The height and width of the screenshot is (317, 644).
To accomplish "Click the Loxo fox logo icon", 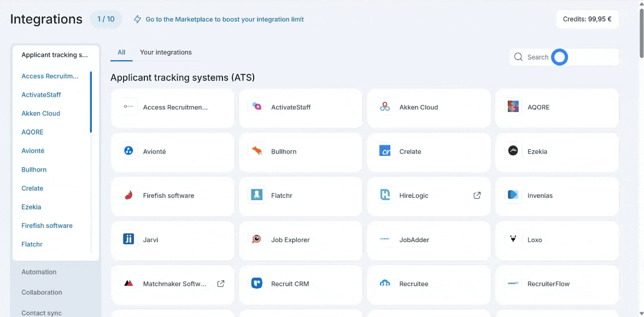I will pyautogui.click(x=513, y=239).
